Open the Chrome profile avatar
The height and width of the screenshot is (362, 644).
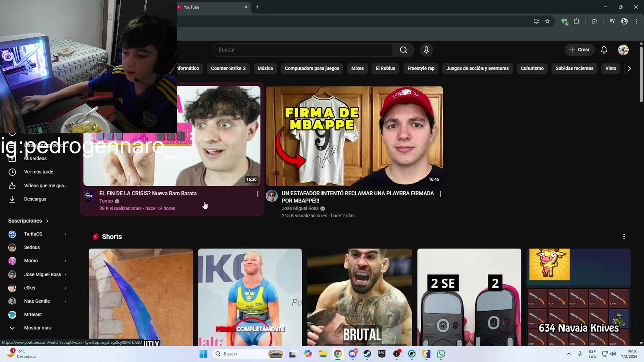pyautogui.click(x=624, y=21)
